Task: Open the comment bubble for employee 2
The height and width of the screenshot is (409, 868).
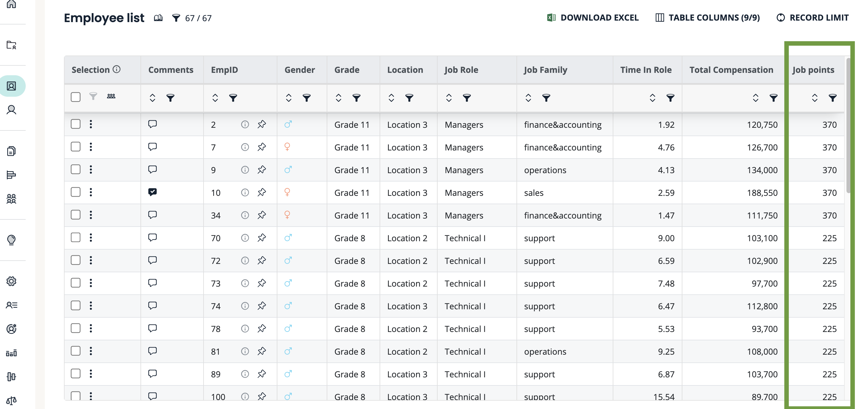Action: click(152, 124)
